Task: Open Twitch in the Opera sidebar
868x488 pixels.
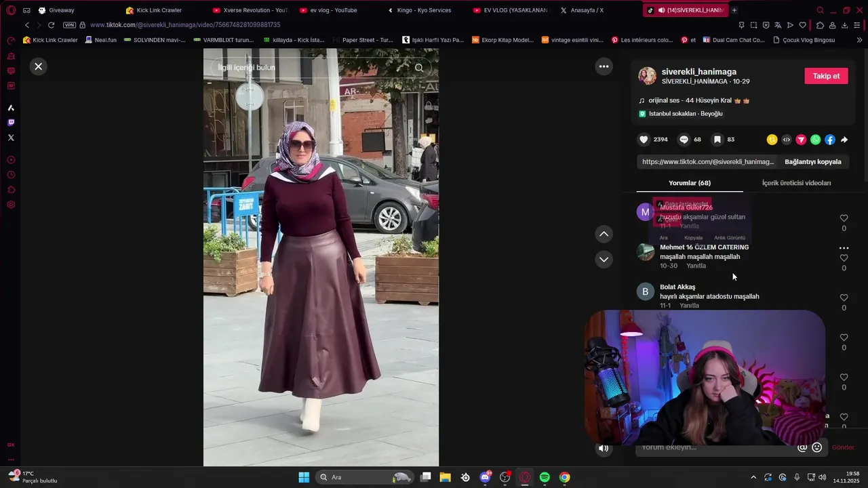Action: click(x=11, y=123)
